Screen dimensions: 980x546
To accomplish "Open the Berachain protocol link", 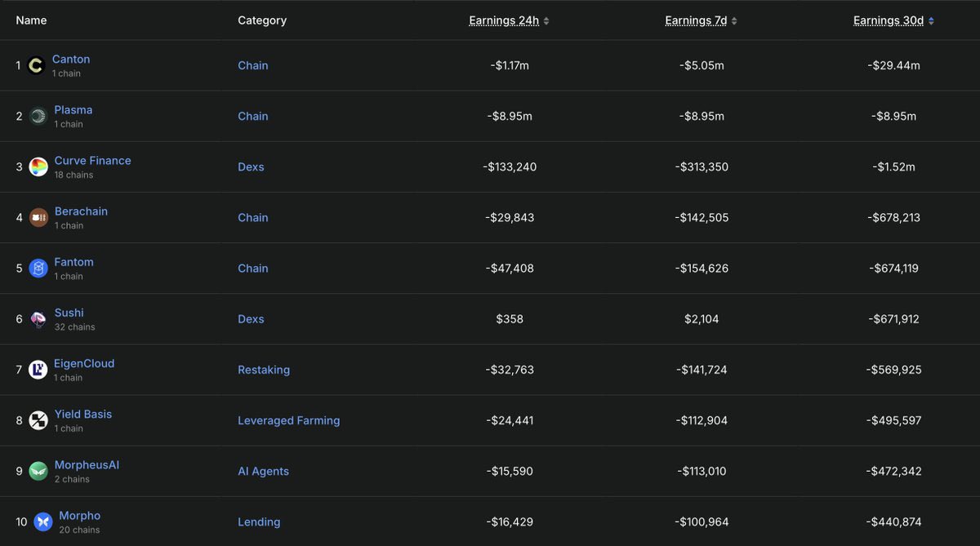I will 81,211.
